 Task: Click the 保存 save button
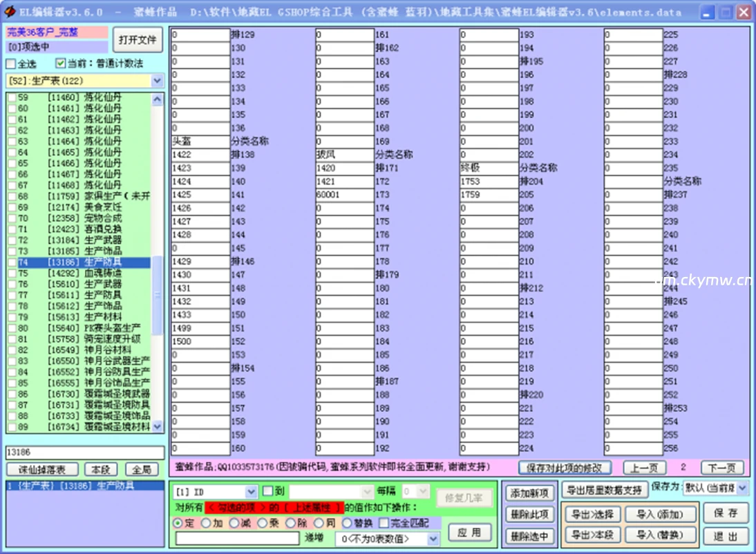pyautogui.click(x=726, y=513)
